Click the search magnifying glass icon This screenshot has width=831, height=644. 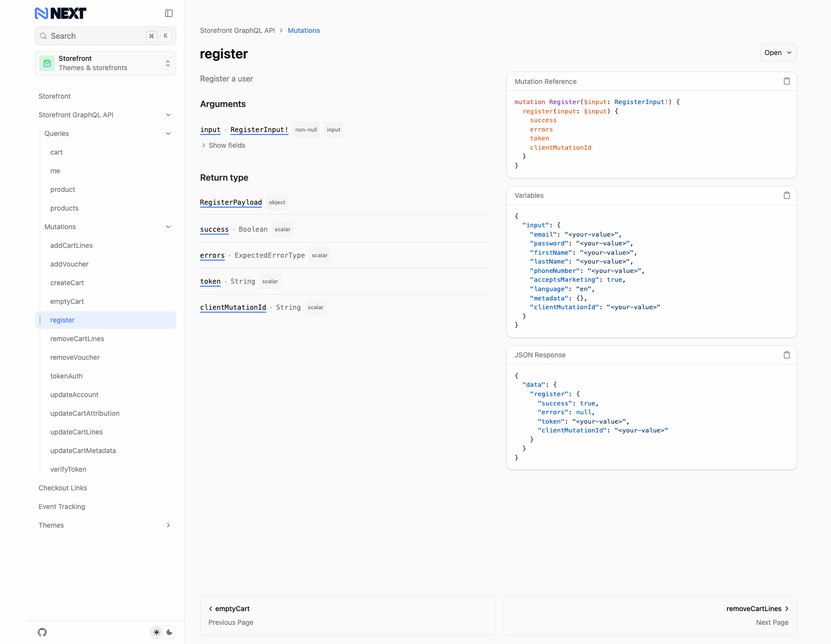[43, 36]
